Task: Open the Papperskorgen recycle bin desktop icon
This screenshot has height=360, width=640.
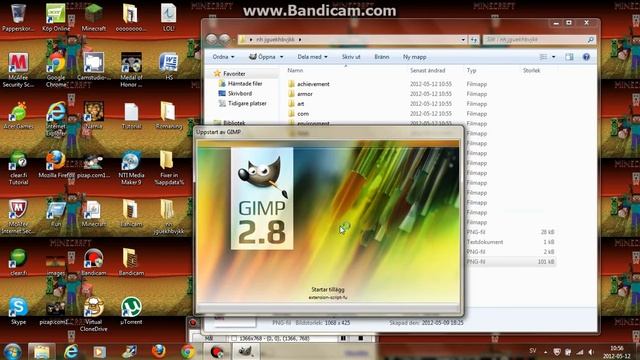Action: pyautogui.click(x=18, y=17)
